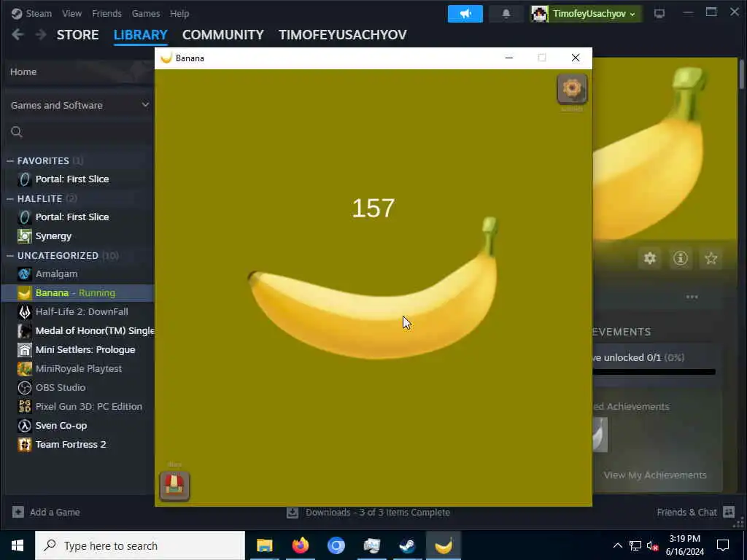Open the Friends menu

click(107, 13)
